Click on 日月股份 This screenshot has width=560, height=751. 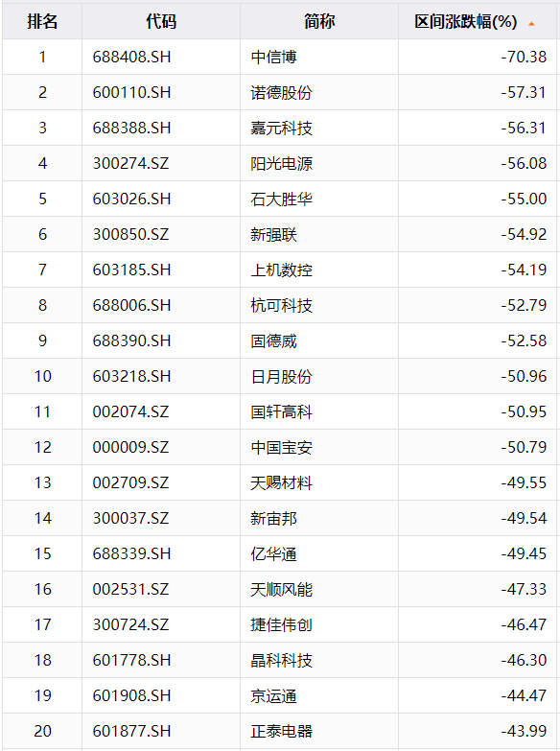click(x=282, y=376)
